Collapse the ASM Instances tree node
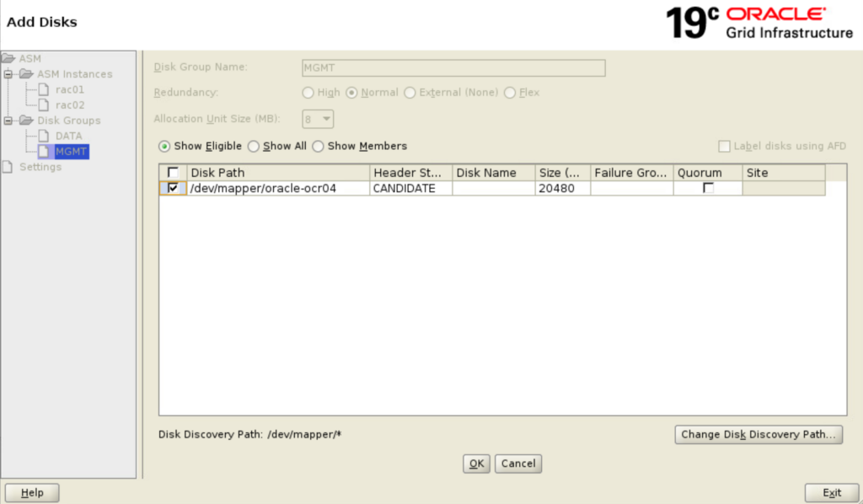Screen dimensions: 863x504 click(x=8, y=74)
